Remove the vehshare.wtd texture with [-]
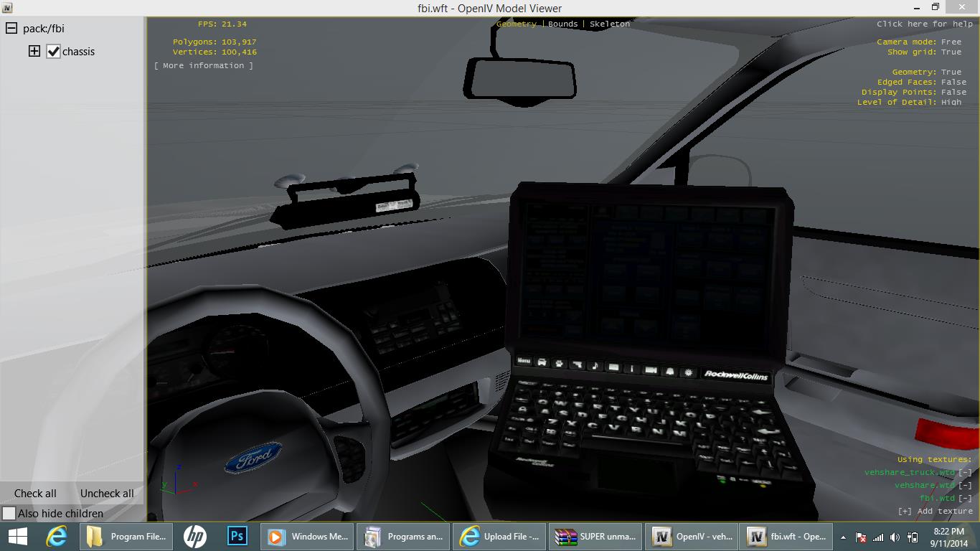 point(965,486)
